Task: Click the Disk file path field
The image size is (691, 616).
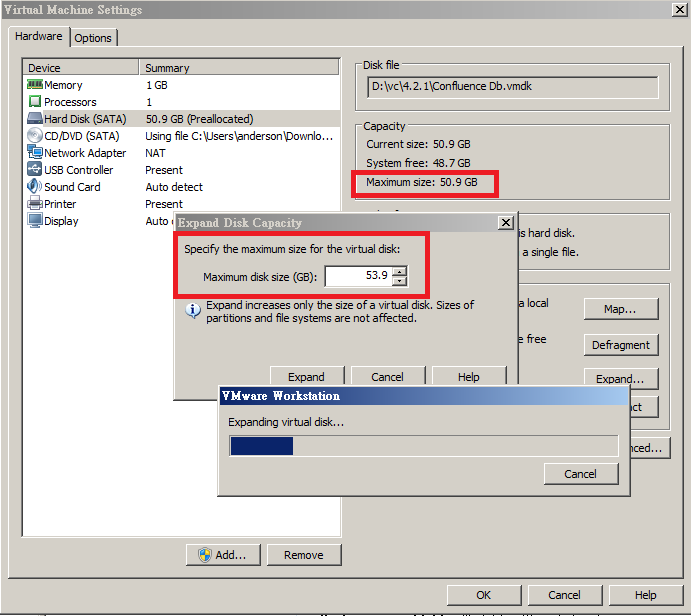Action: (x=513, y=87)
